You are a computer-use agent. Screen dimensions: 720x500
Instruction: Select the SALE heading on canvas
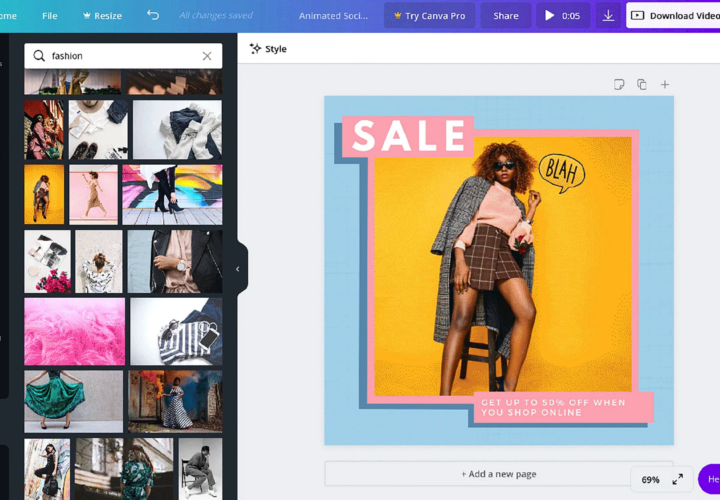click(408, 136)
